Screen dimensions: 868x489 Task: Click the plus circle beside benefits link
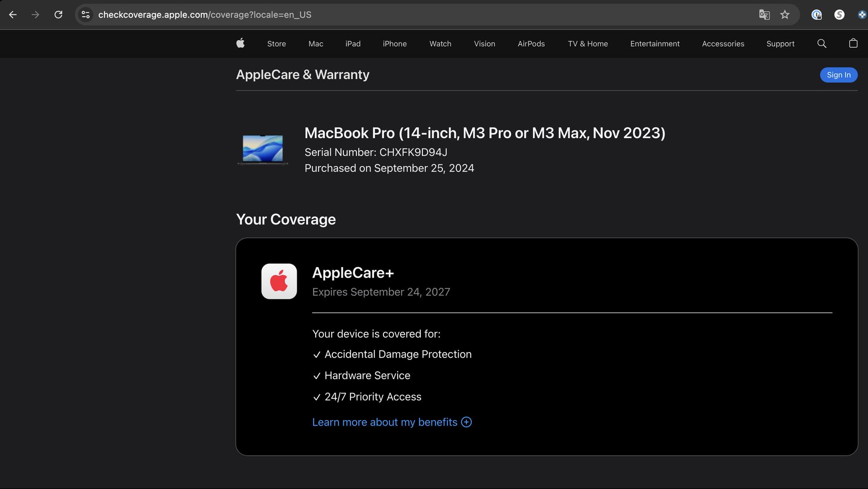466,422
